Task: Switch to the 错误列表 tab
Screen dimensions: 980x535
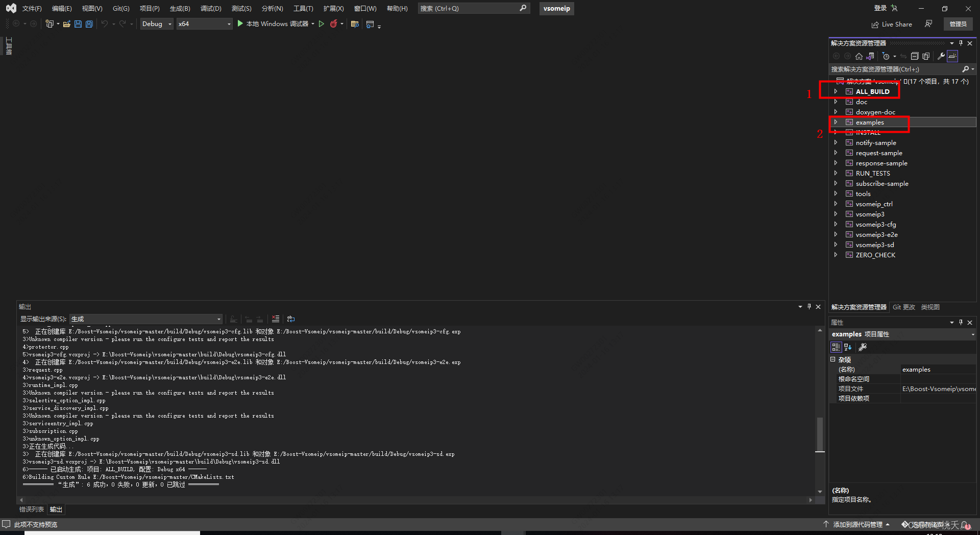Action: click(32, 509)
